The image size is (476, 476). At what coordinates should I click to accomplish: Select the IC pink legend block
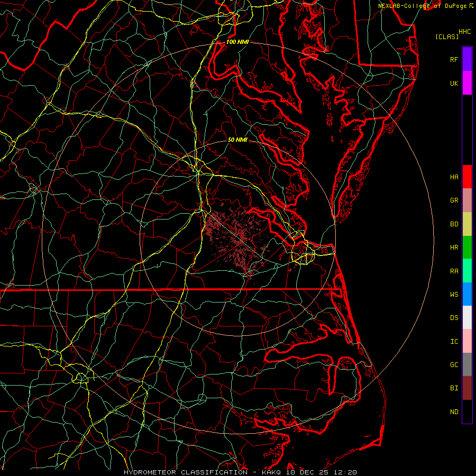(467, 341)
